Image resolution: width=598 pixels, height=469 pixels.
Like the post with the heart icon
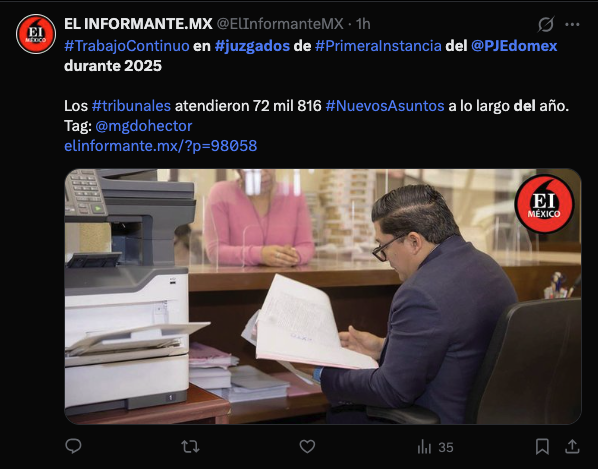pos(307,446)
